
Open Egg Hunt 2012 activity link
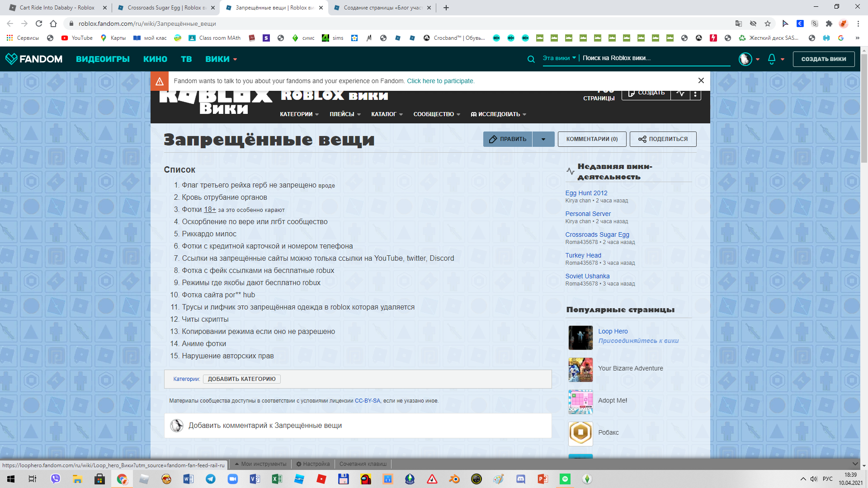(586, 193)
